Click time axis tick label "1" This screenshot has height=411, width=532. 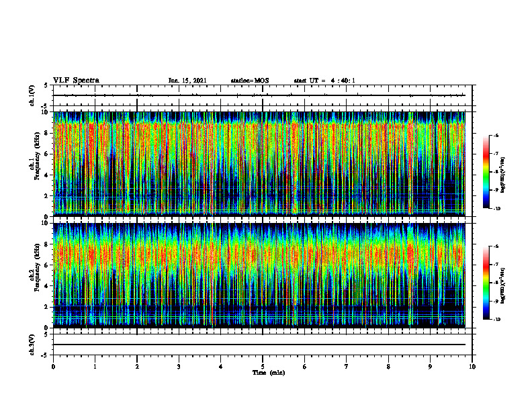[x=95, y=367]
